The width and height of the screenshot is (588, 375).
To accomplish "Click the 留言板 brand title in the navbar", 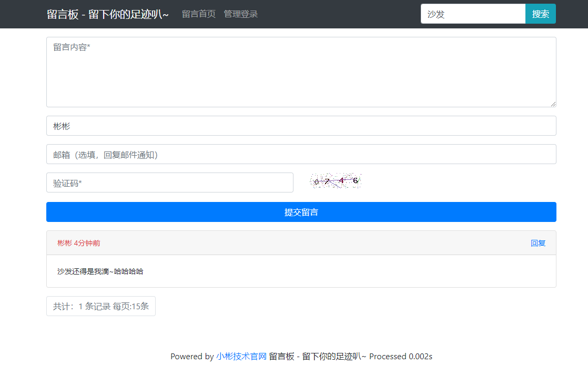I will (x=107, y=14).
